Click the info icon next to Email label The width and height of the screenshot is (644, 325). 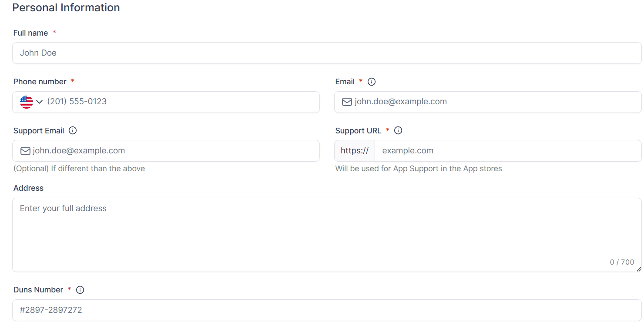coord(372,82)
